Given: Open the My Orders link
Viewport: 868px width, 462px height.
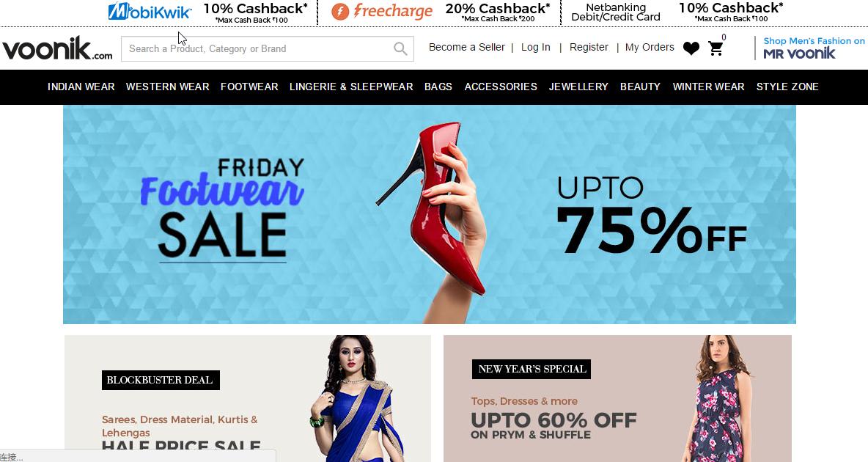Looking at the screenshot, I should [x=650, y=47].
